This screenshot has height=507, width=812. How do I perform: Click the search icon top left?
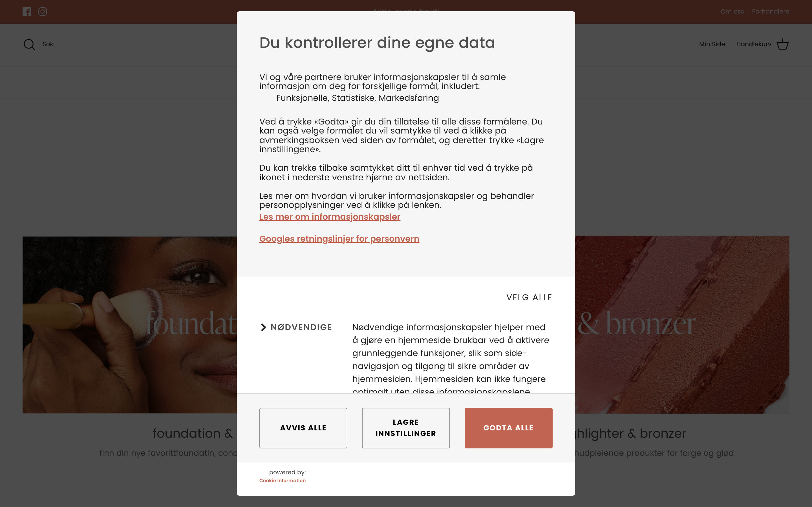[x=29, y=44]
